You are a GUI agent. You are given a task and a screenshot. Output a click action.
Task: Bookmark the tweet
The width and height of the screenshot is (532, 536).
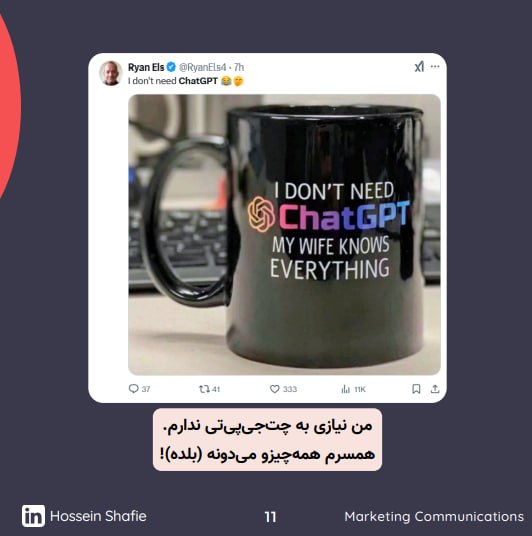point(416,389)
